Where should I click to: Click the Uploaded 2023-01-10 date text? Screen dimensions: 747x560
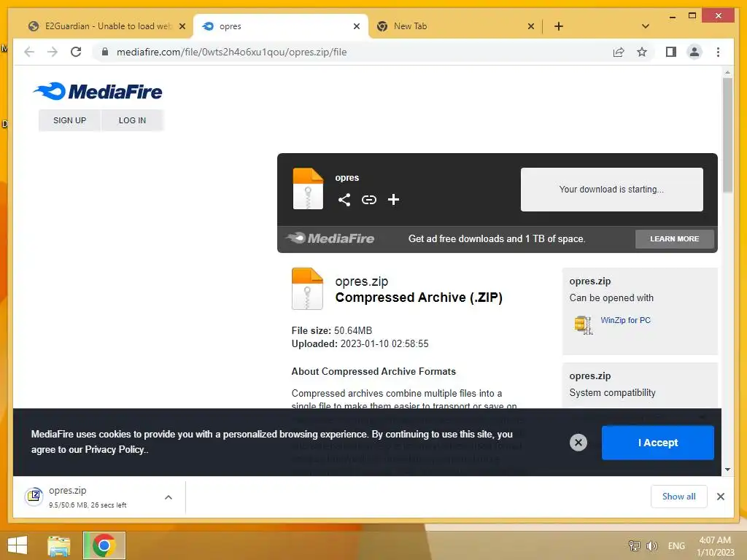(360, 344)
